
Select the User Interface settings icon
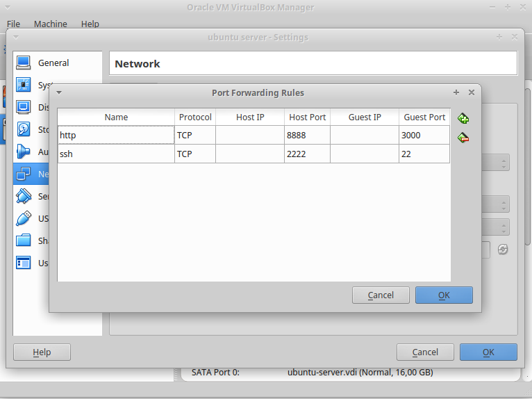tap(24, 263)
